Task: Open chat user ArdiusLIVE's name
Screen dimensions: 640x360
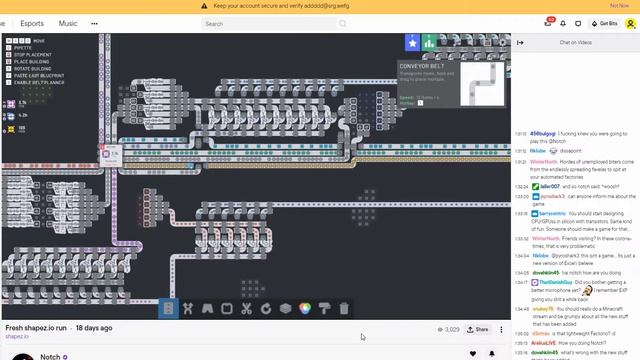Action: (x=543, y=343)
